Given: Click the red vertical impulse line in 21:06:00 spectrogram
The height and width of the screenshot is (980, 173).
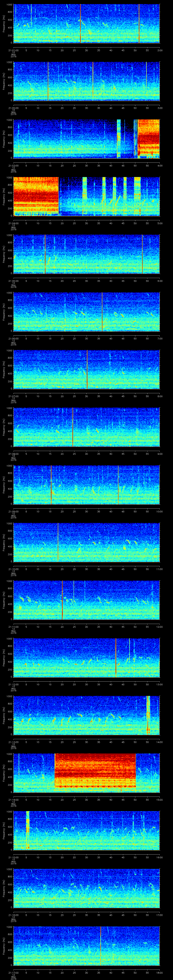Looking at the screenshot, I should (x=102, y=312).
